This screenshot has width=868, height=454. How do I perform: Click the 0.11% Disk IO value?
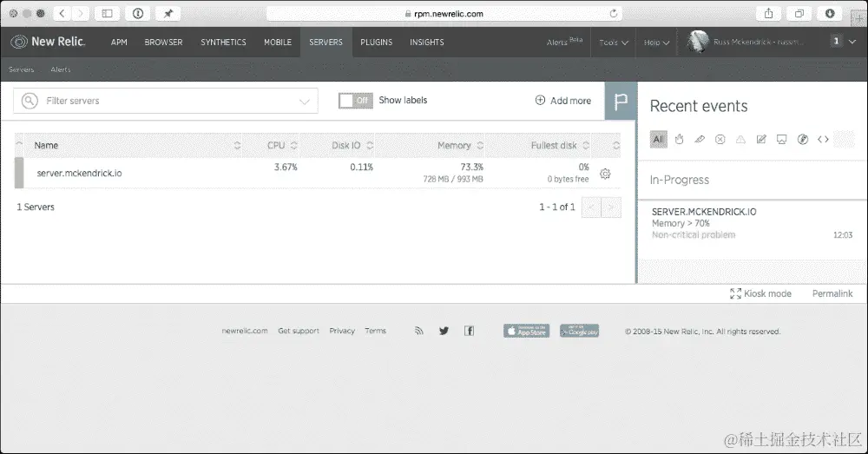tap(361, 167)
